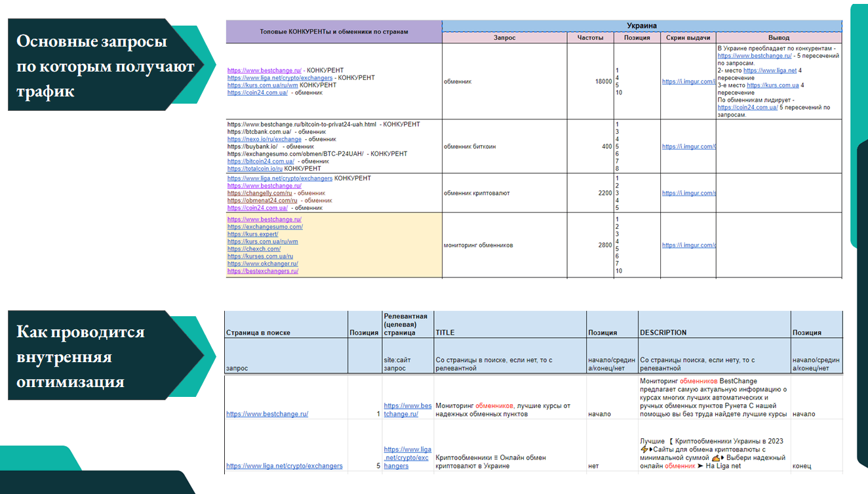Viewport: 868px width, 494px height.
Task: Select the Топовые КОНКУРЕНТы header cell
Action: [334, 31]
